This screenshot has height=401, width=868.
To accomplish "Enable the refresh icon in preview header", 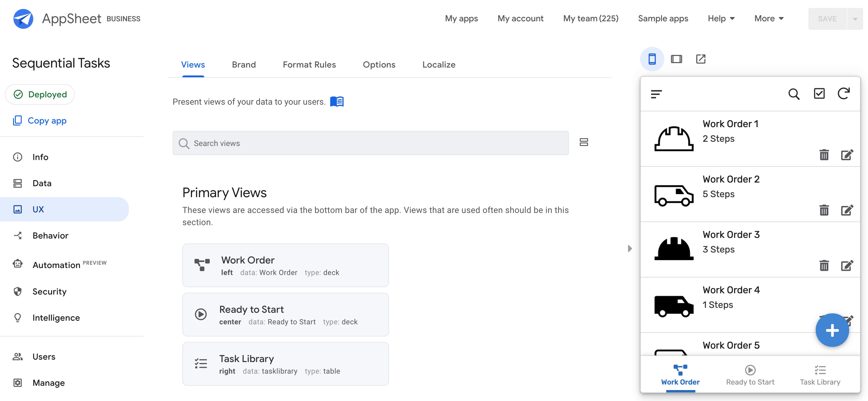I will (x=845, y=93).
